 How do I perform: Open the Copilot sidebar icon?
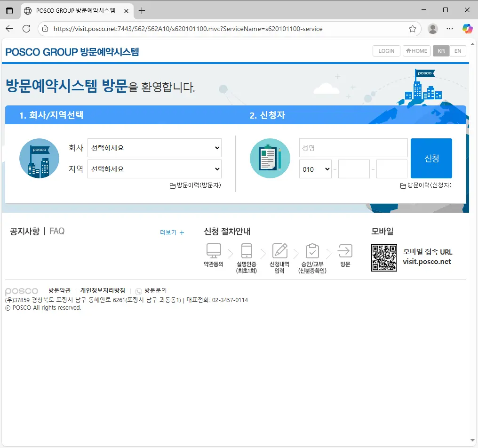pyautogui.click(x=467, y=29)
